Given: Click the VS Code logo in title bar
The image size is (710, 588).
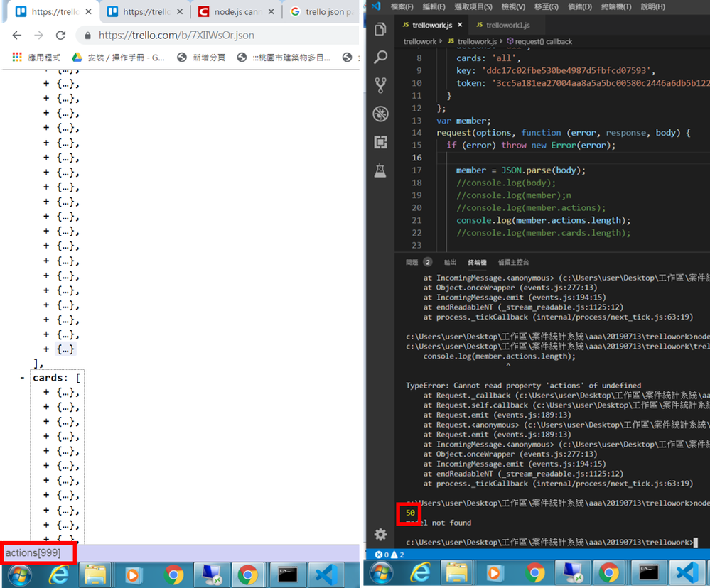Looking at the screenshot, I should pyautogui.click(x=376, y=6).
